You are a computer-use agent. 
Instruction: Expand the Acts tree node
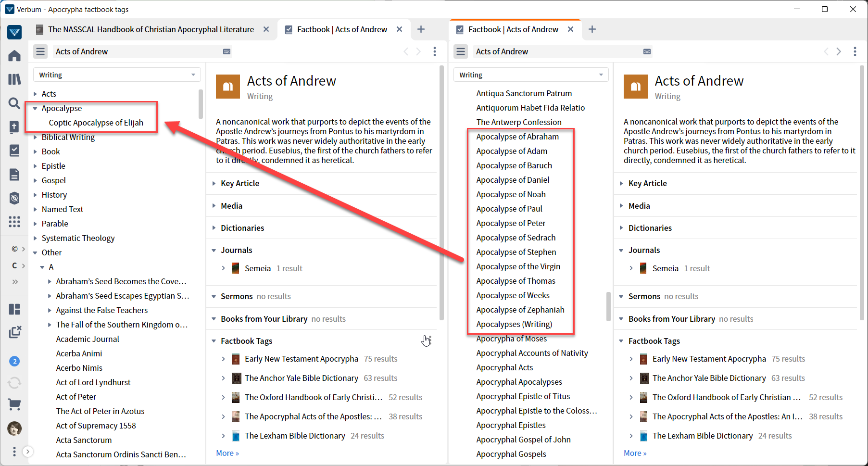coord(35,94)
